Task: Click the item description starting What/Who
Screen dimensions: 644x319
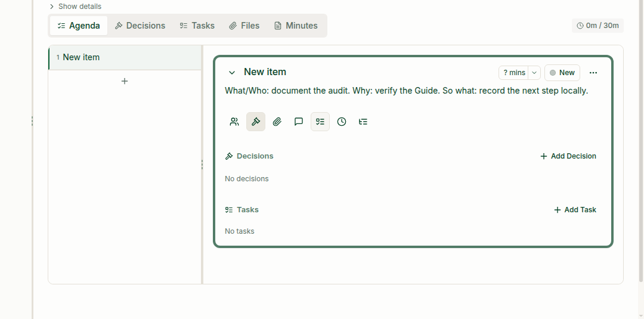Action: click(x=407, y=91)
